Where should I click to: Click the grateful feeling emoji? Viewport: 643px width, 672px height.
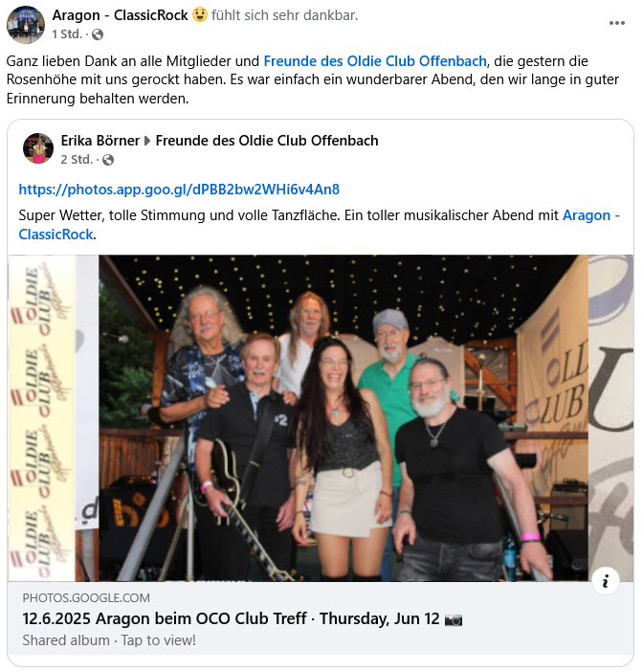[x=200, y=14]
